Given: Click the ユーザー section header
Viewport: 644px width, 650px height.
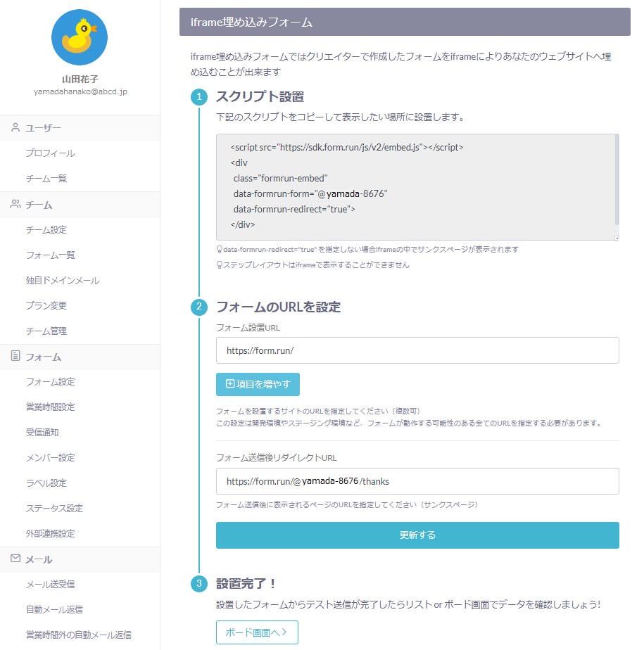Looking at the screenshot, I should (x=80, y=128).
